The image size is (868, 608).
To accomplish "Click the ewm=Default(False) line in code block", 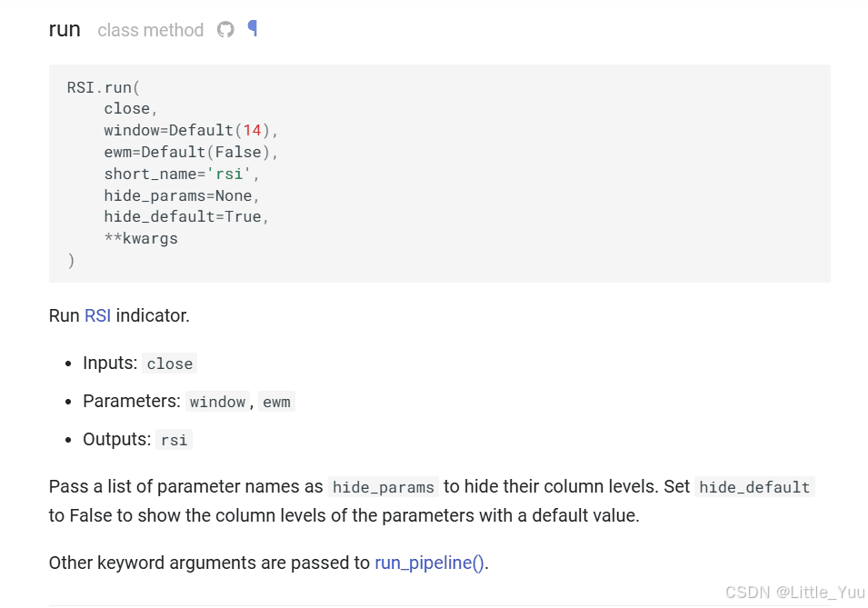I will (x=191, y=152).
